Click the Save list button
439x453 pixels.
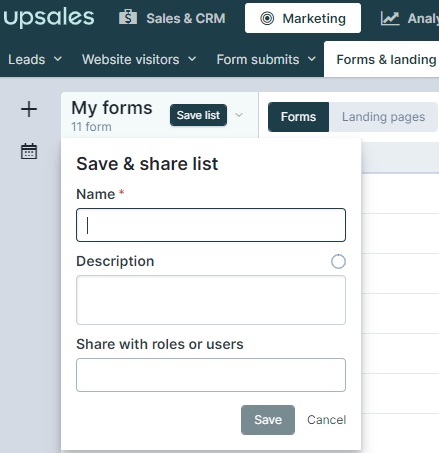click(198, 115)
